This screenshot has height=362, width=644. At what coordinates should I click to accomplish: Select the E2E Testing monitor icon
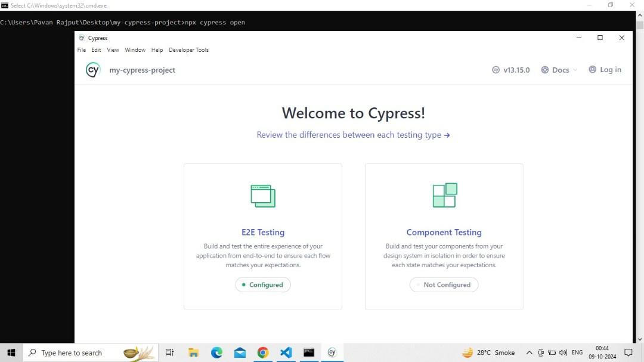[263, 196]
